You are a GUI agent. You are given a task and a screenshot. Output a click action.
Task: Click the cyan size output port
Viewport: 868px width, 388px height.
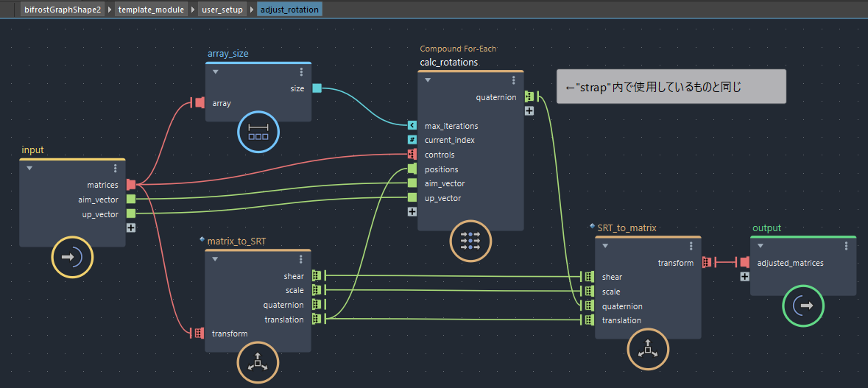(317, 88)
